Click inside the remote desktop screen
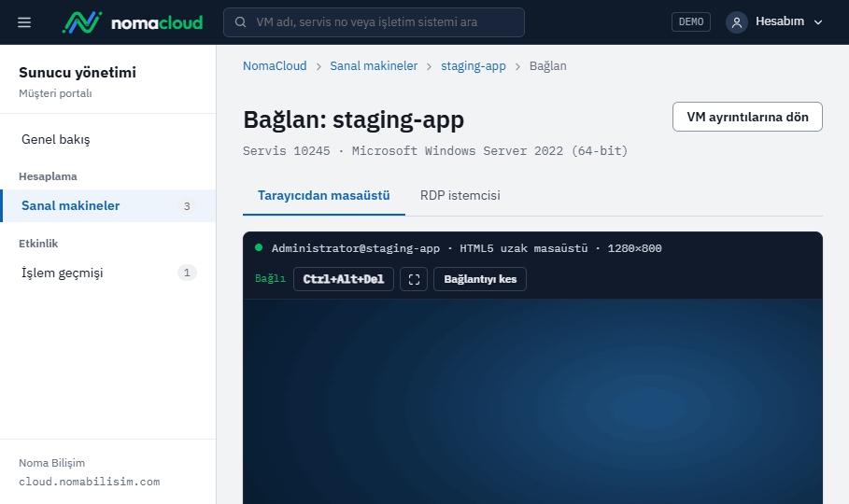This screenshot has height=504, width=849. pos(532,401)
